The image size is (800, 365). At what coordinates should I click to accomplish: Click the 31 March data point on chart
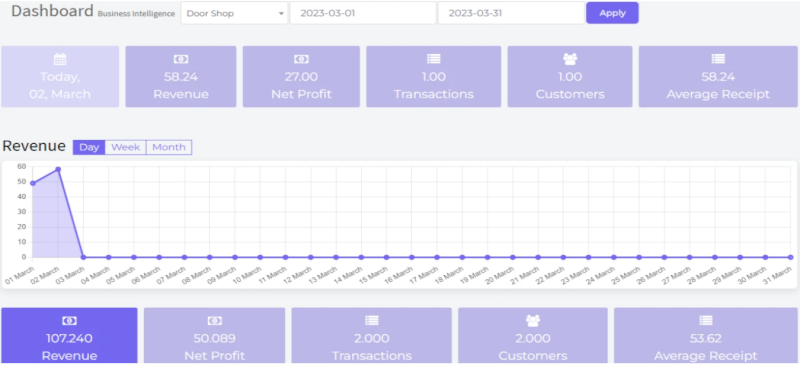click(790, 257)
